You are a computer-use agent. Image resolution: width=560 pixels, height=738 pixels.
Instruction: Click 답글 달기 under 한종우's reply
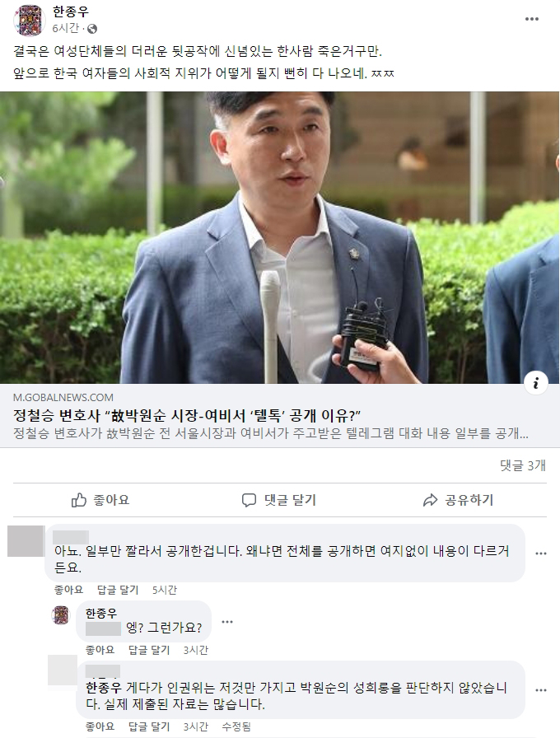point(149,650)
